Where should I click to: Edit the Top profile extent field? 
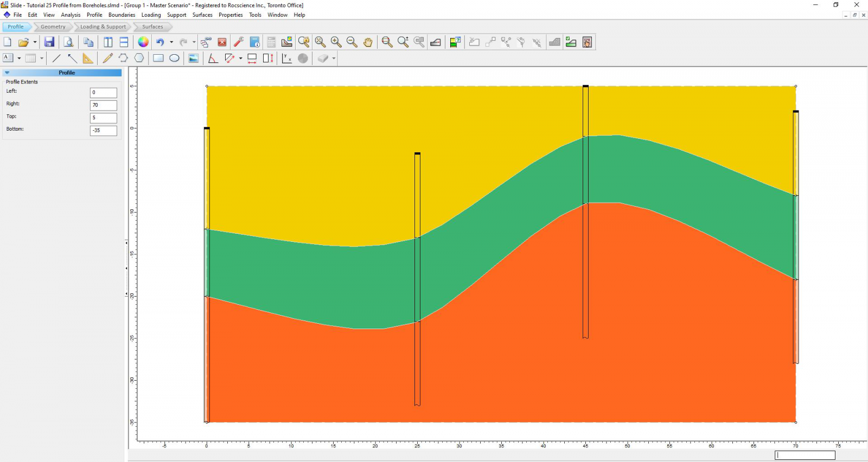(x=103, y=118)
